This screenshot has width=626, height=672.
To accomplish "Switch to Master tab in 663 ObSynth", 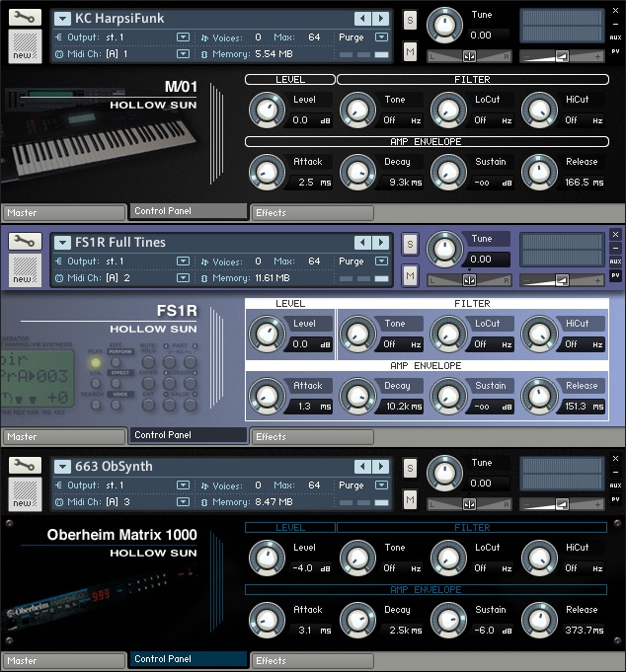I will click(64, 660).
